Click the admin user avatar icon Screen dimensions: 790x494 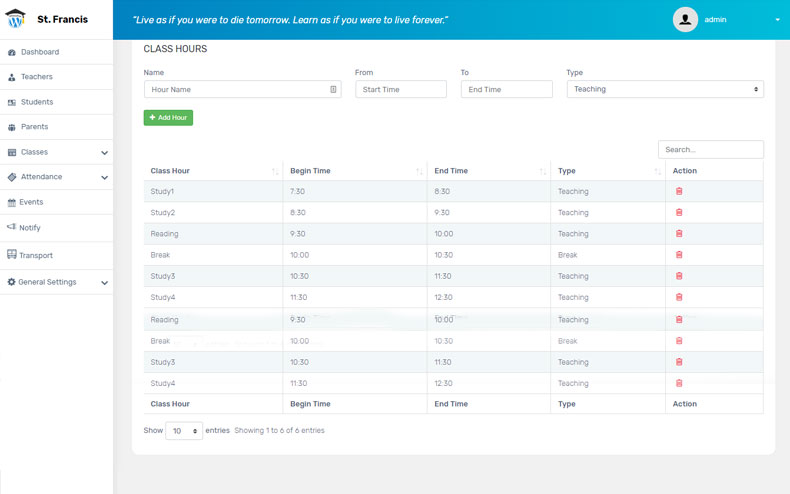(x=685, y=20)
